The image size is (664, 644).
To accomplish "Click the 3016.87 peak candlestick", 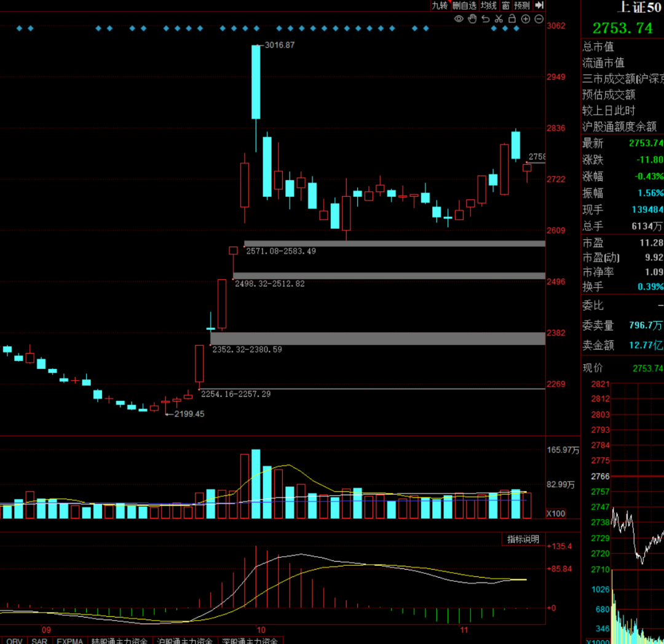I will pos(256,82).
